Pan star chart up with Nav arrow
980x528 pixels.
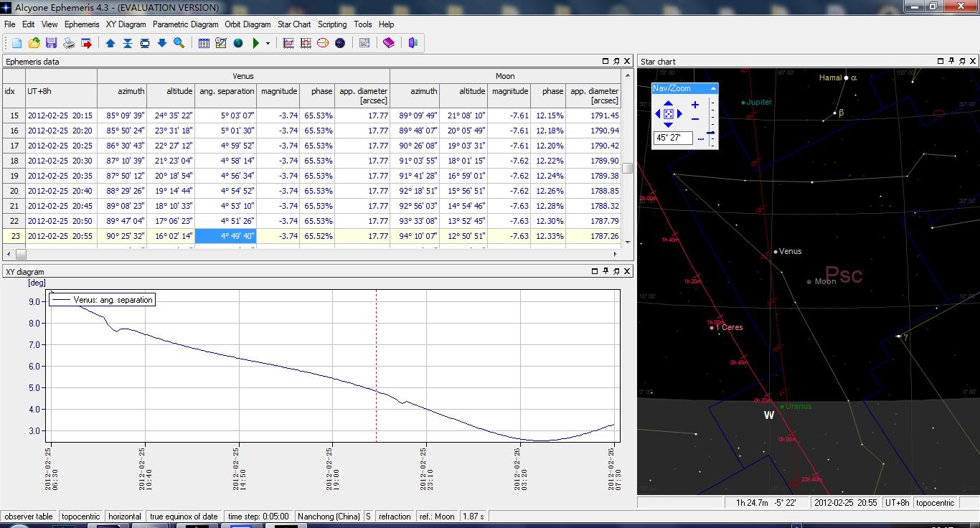668,104
